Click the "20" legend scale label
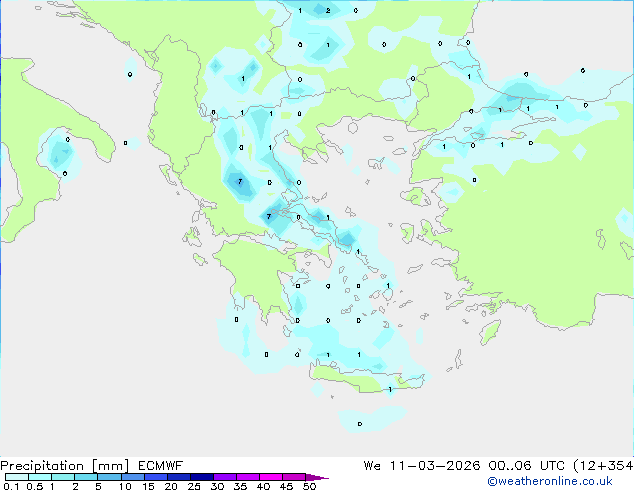 (171, 486)
